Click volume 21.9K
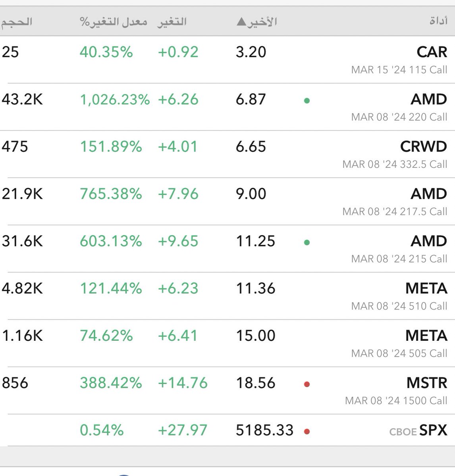 tap(22, 194)
